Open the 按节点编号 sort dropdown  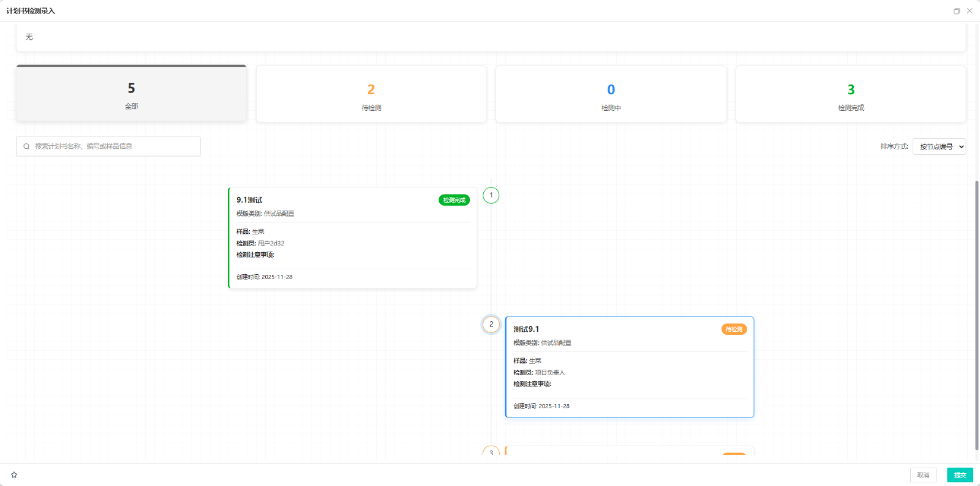(x=939, y=146)
